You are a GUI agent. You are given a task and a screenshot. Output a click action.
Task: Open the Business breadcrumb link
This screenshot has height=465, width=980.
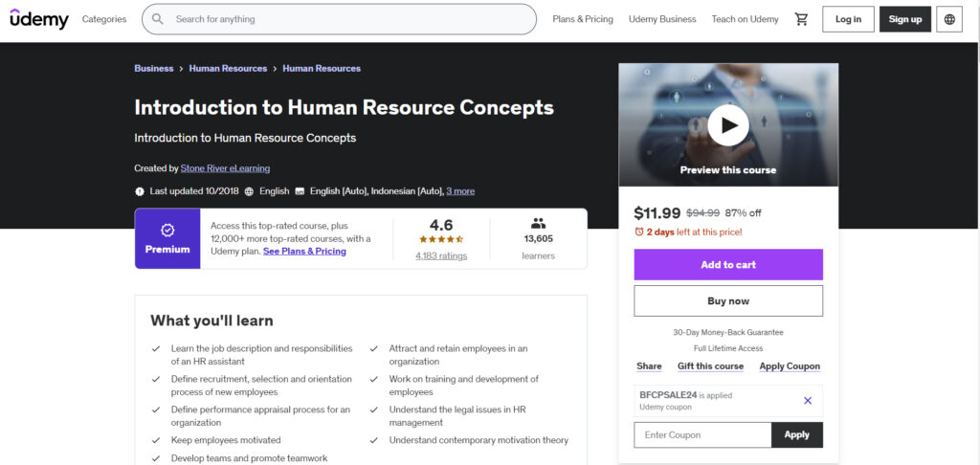(x=154, y=69)
